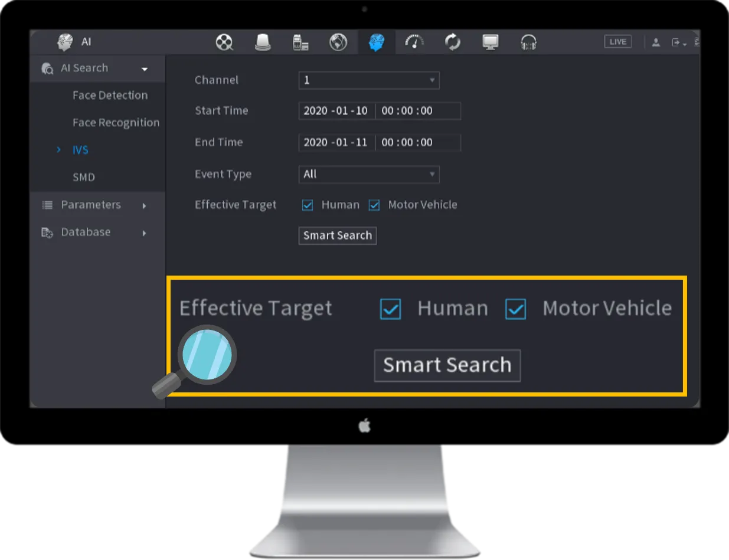Click the "Start Time" label
This screenshot has height=560, width=729.
pos(221,110)
